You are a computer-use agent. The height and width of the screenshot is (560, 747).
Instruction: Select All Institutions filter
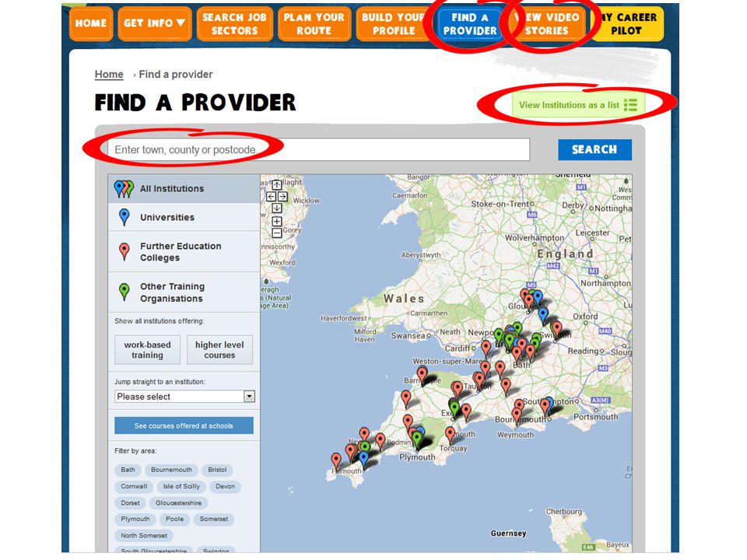[184, 189]
